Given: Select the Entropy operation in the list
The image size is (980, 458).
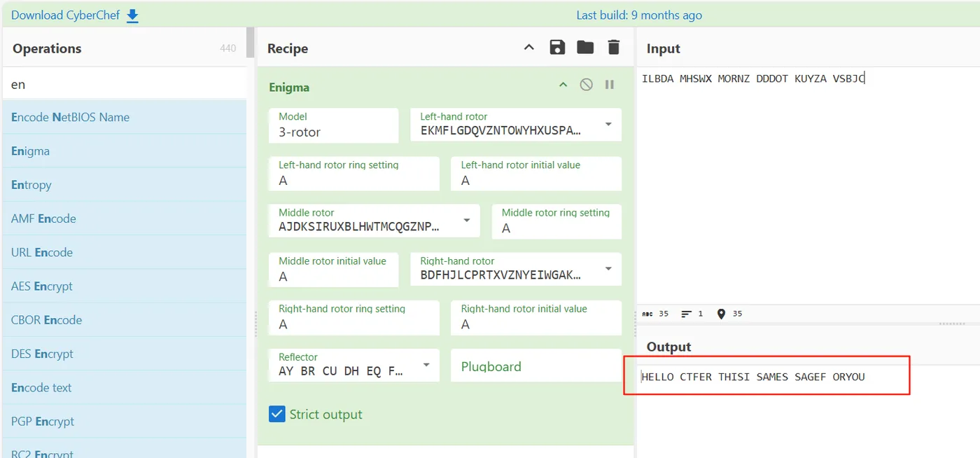Looking at the screenshot, I should 124,185.
